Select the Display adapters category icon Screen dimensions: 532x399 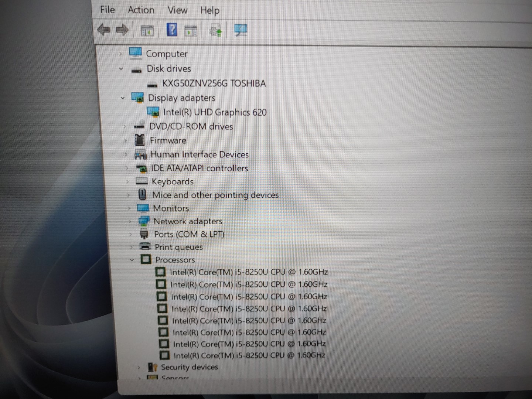tap(138, 98)
